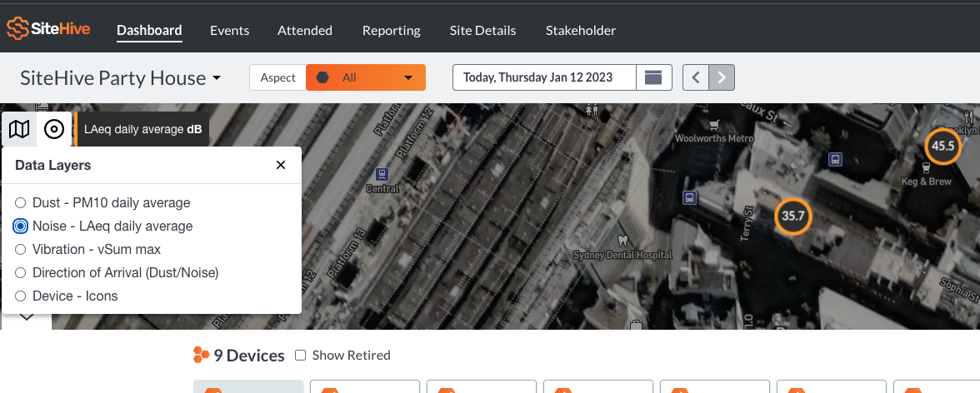Toggle the Data Layers target icon

(x=54, y=129)
